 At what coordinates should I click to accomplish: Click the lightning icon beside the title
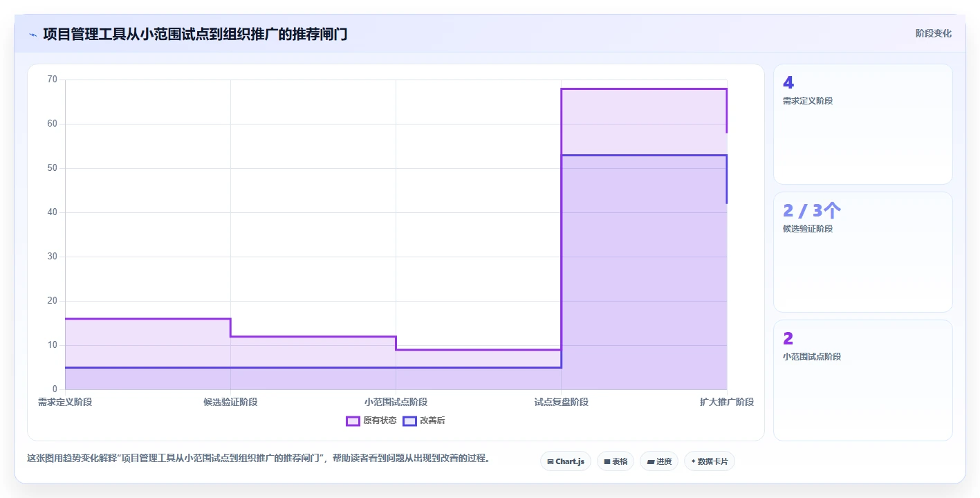tap(33, 35)
